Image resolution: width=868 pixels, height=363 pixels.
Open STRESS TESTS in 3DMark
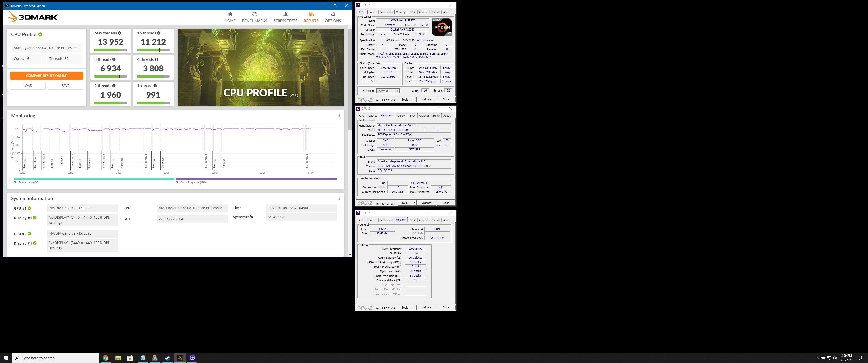285,17
